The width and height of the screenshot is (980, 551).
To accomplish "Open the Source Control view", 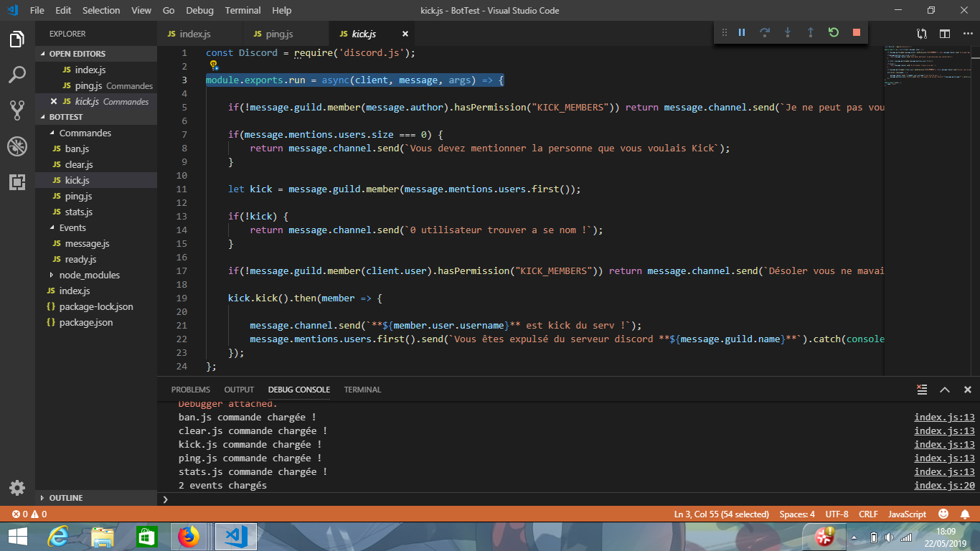I will coord(17,110).
